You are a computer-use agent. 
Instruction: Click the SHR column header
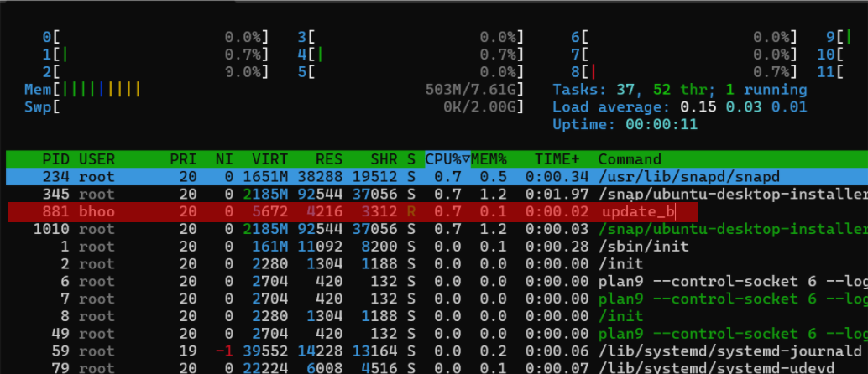(384, 158)
